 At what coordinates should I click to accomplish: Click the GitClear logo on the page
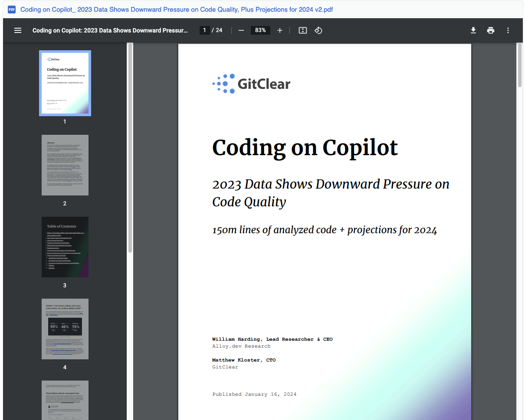pos(251,84)
